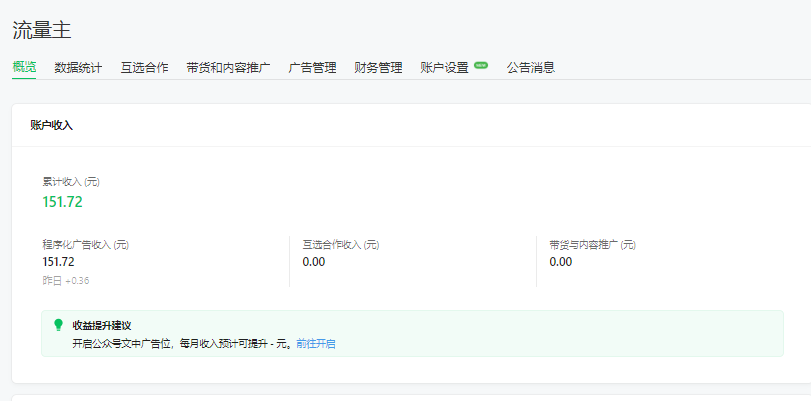Select the 广告管理 tab
Screen dimensions: 811x401
point(312,67)
